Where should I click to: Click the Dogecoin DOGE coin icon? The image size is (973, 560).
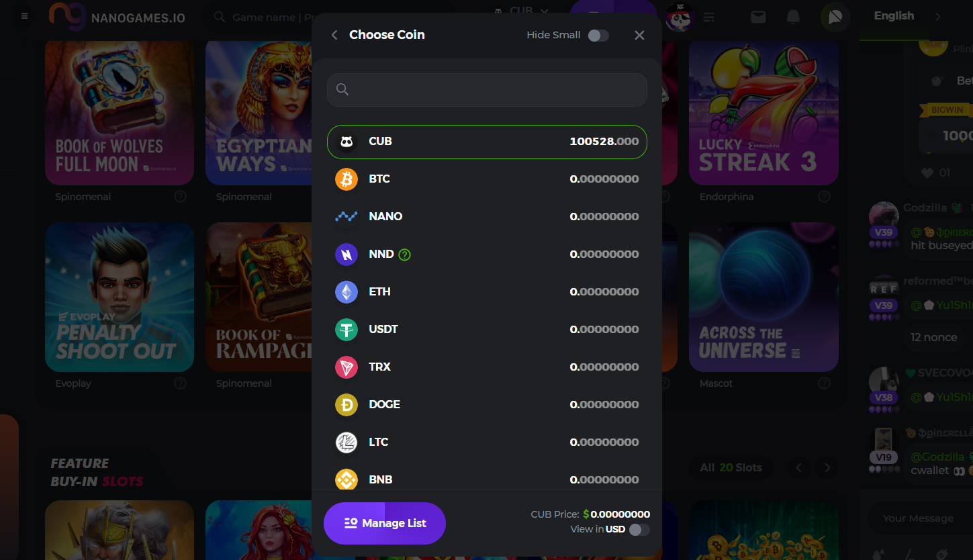point(346,405)
